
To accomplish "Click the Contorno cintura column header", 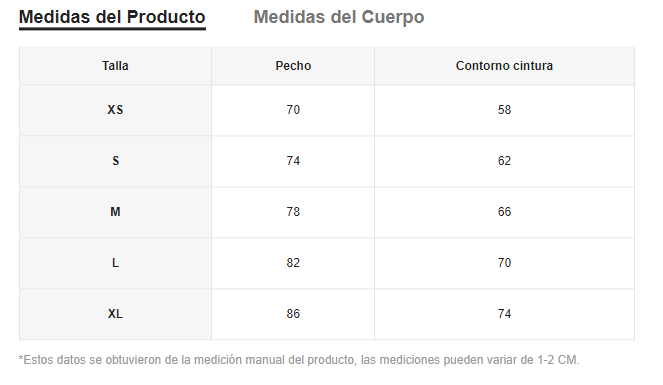I will 504,66.
